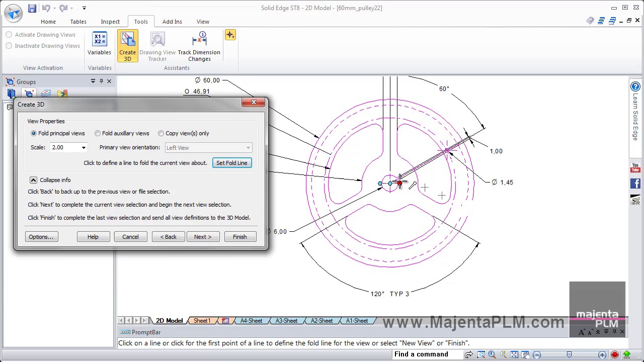Viewport: 644px width, 362px height.
Task: Switch to the Tables ribbon tab
Action: (78, 22)
